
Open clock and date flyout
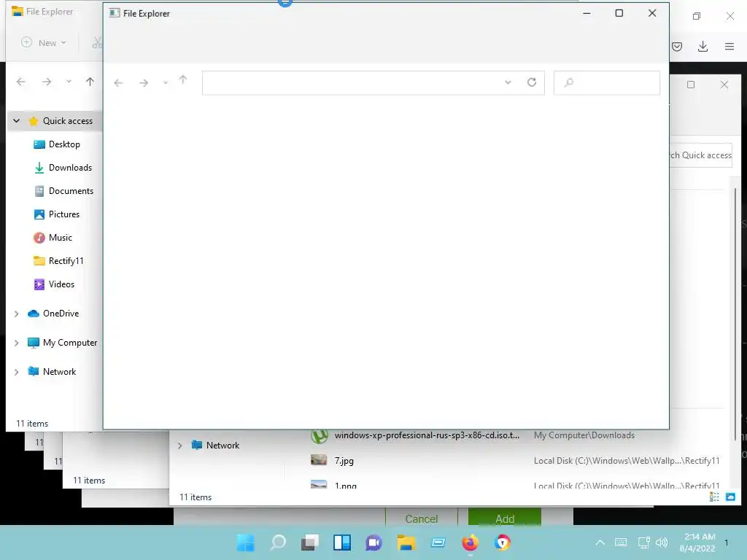[x=698, y=542]
